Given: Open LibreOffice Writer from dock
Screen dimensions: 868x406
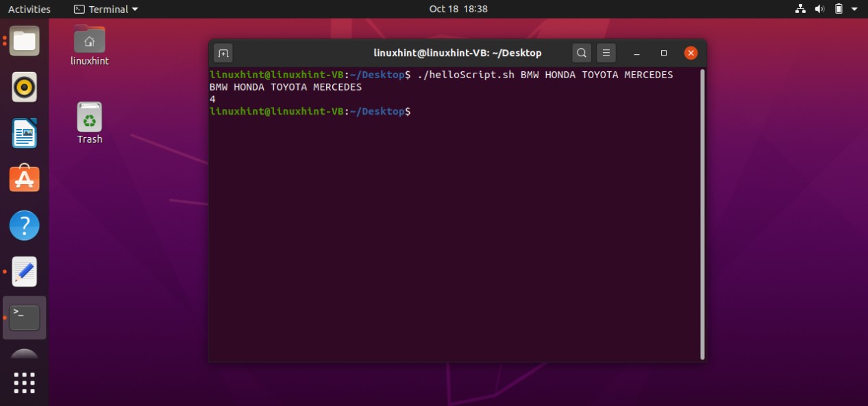Looking at the screenshot, I should (x=25, y=133).
